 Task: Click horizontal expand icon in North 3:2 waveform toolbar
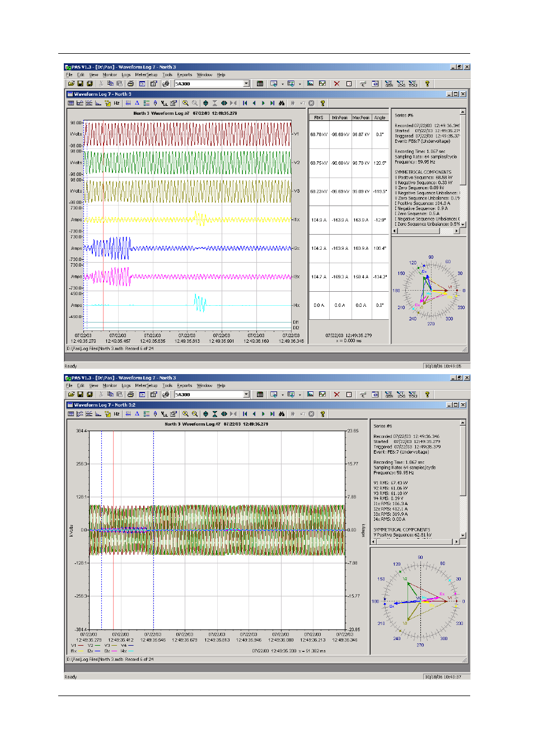[x=224, y=414]
